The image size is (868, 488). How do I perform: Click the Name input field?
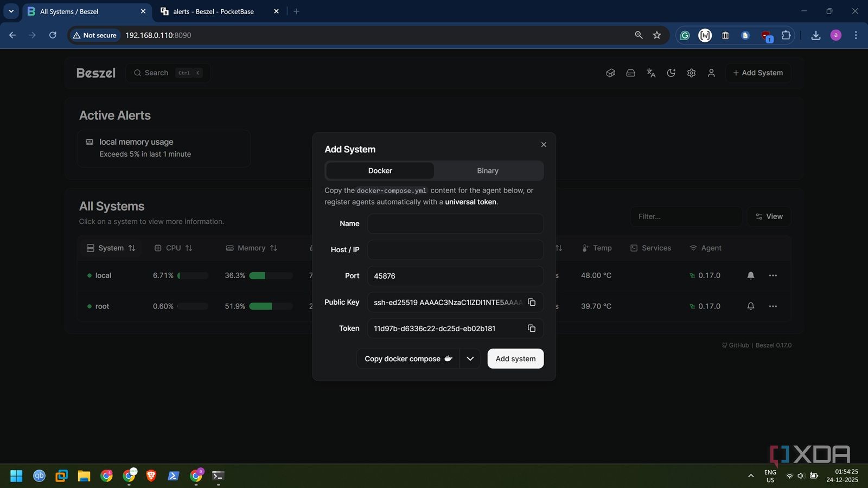[x=455, y=223]
